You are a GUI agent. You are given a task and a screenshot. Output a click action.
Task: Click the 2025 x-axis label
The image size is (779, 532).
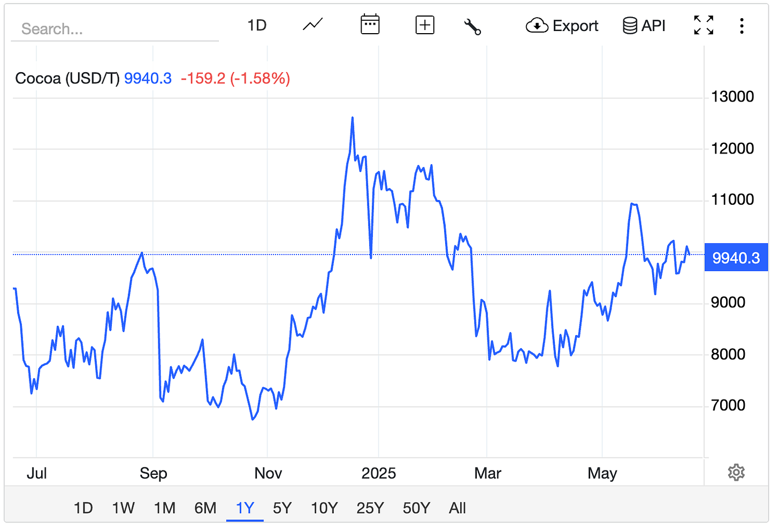(x=379, y=473)
